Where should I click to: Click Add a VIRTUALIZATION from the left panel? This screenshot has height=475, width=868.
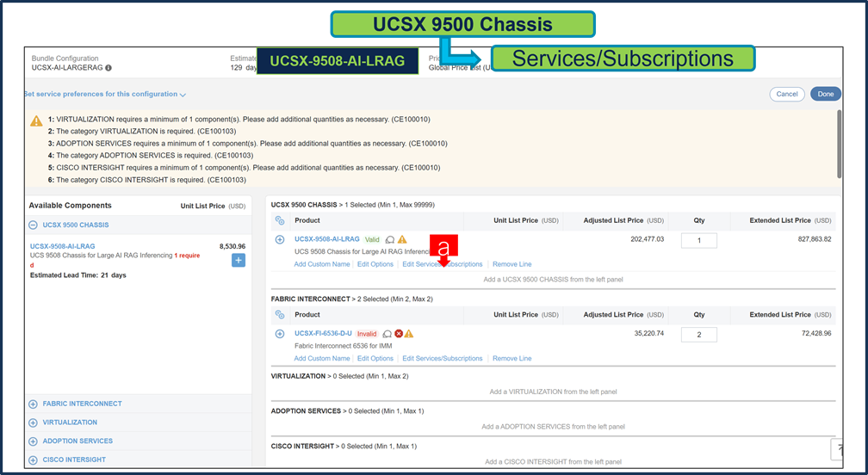[x=553, y=392]
